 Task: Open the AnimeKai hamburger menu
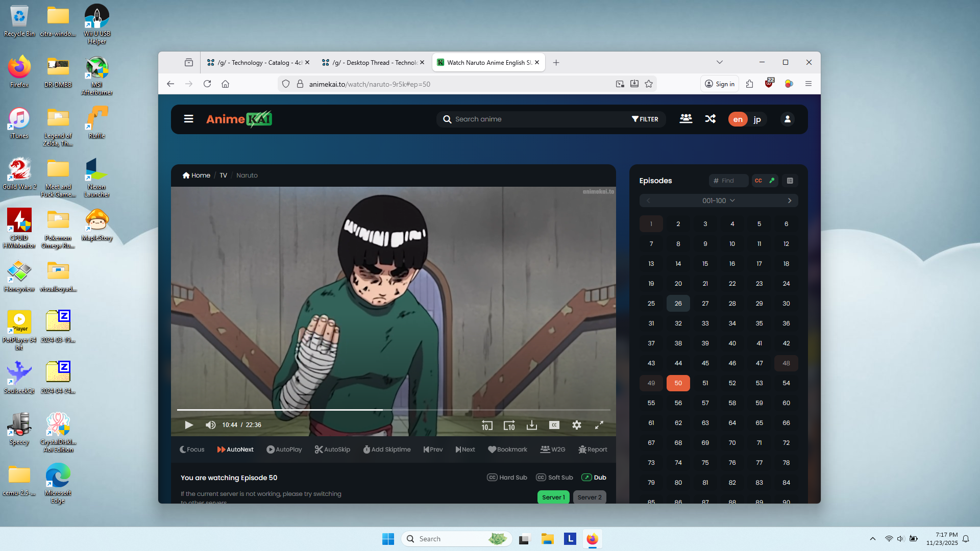click(188, 119)
